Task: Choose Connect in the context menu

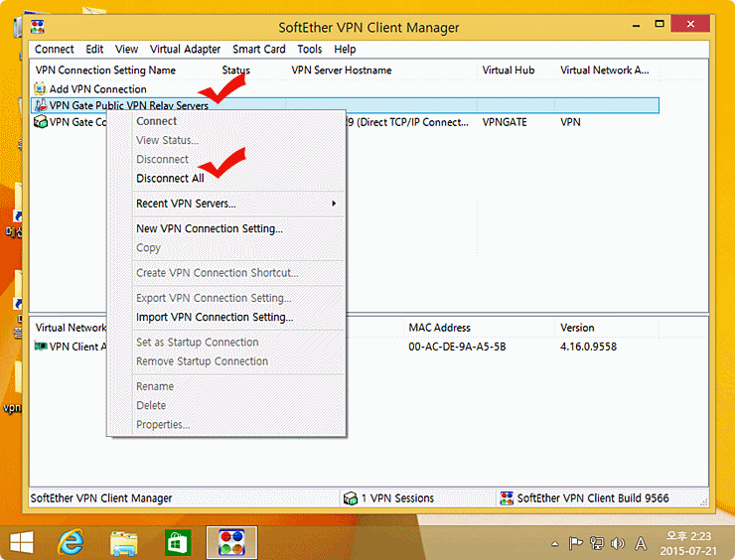Action: tap(226, 121)
